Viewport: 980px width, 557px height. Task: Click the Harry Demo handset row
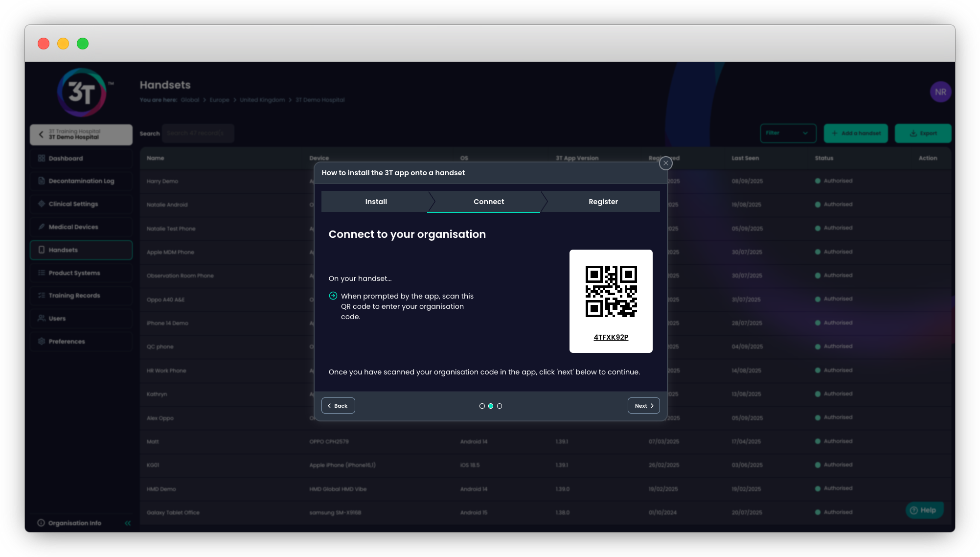coord(546,181)
